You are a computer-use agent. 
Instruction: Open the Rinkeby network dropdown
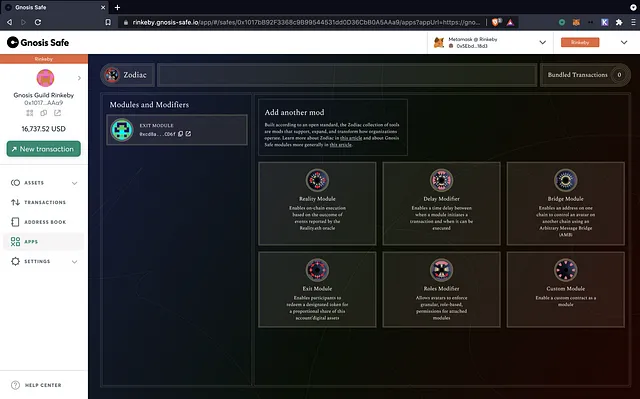tap(624, 42)
